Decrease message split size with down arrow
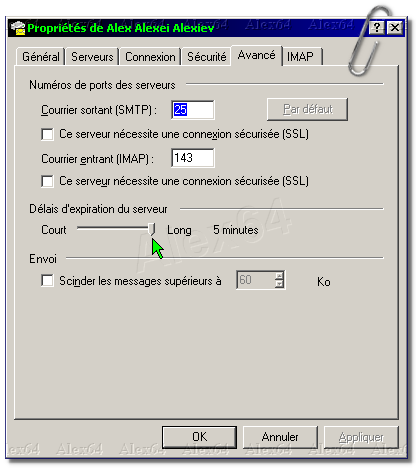The image size is (416, 468). [x=279, y=284]
